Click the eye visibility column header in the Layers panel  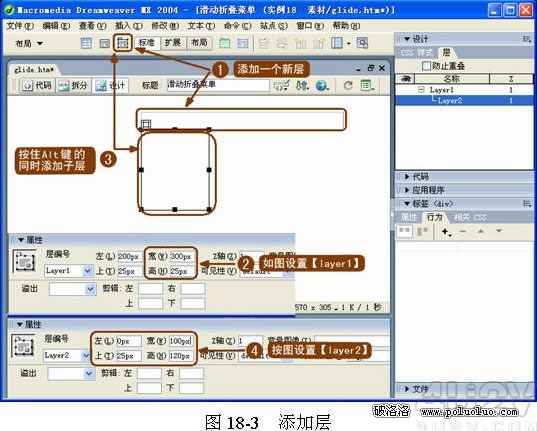coord(405,79)
